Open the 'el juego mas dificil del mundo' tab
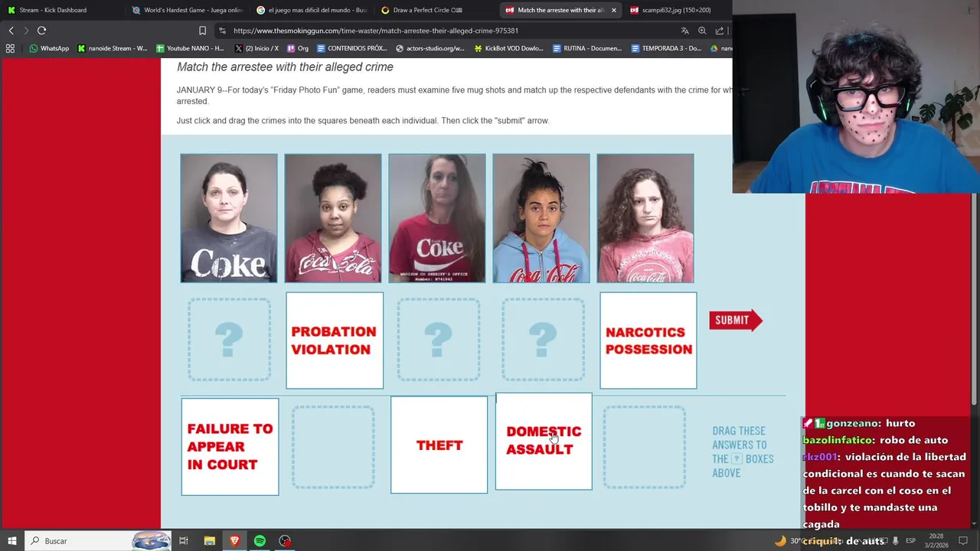This screenshot has width=980, height=551. click(311, 10)
